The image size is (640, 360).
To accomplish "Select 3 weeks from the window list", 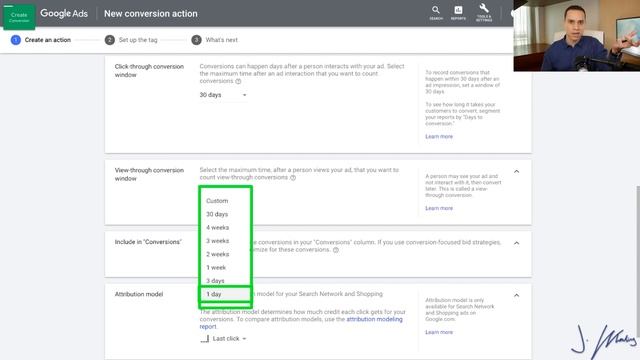I will (225, 241).
